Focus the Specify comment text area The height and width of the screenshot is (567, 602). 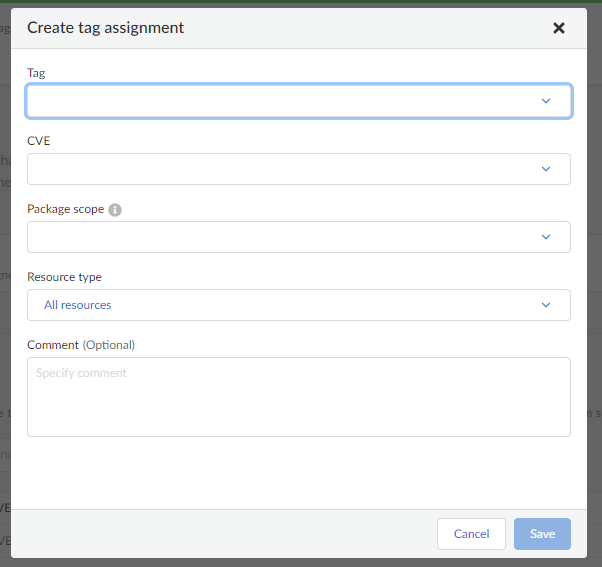(299, 397)
